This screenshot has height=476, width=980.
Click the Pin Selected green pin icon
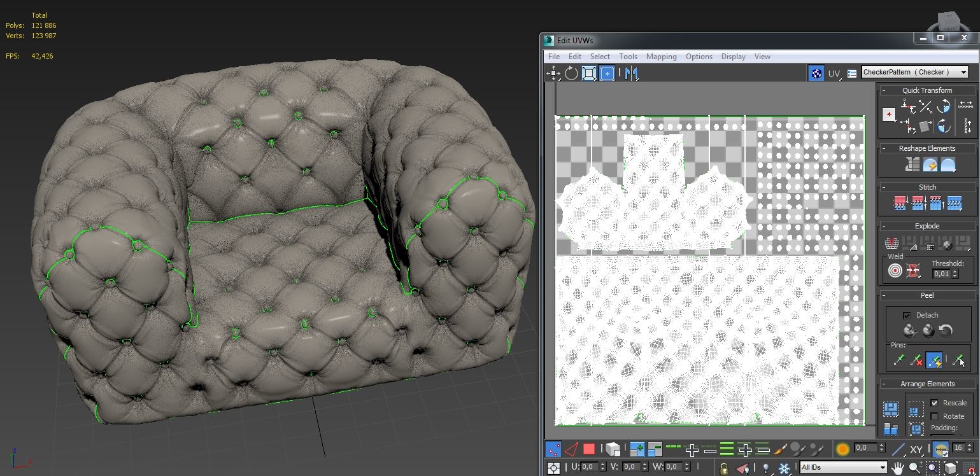pyautogui.click(x=899, y=360)
